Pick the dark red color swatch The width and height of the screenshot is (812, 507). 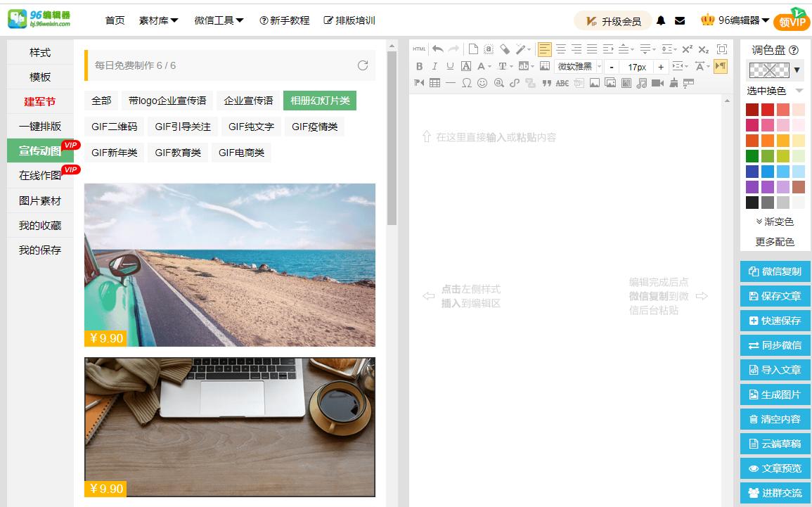(752, 108)
